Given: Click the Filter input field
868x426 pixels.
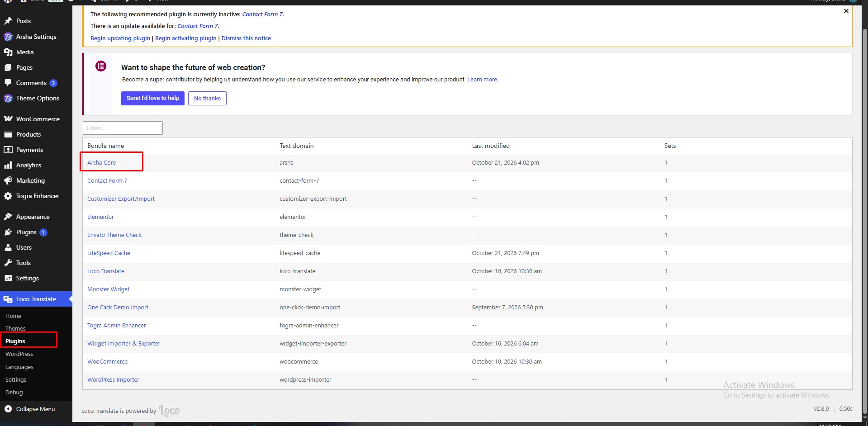Looking at the screenshot, I should click(x=123, y=128).
